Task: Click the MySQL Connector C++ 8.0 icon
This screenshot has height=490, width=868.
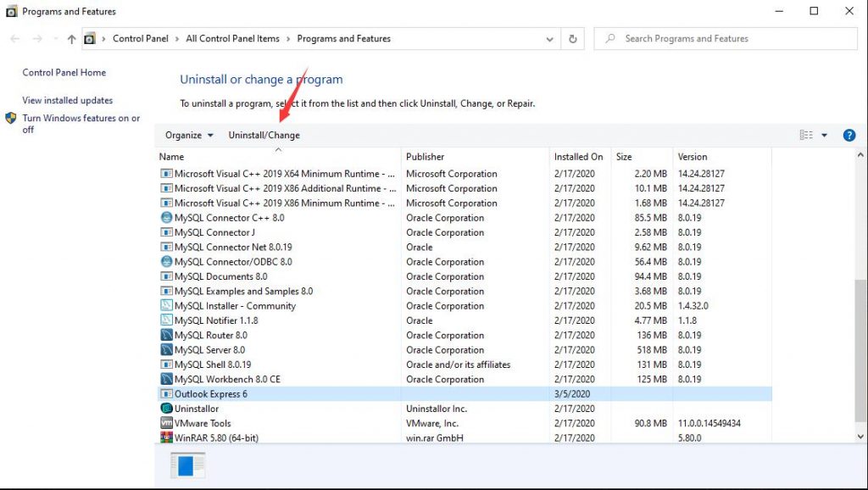Action: pos(166,218)
